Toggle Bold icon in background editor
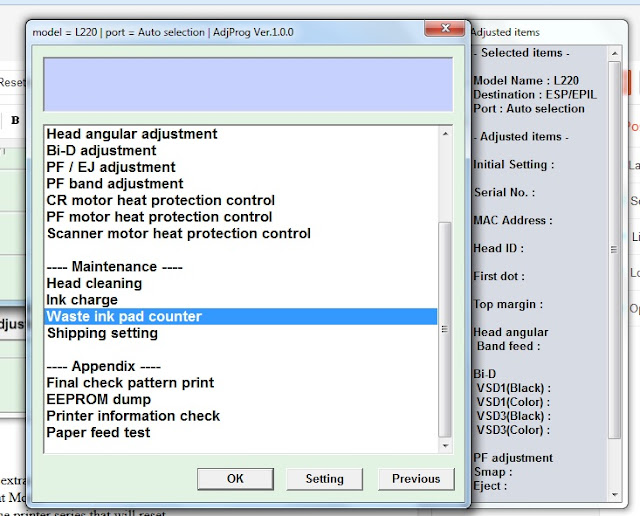This screenshot has width=640, height=516. pyautogui.click(x=15, y=120)
